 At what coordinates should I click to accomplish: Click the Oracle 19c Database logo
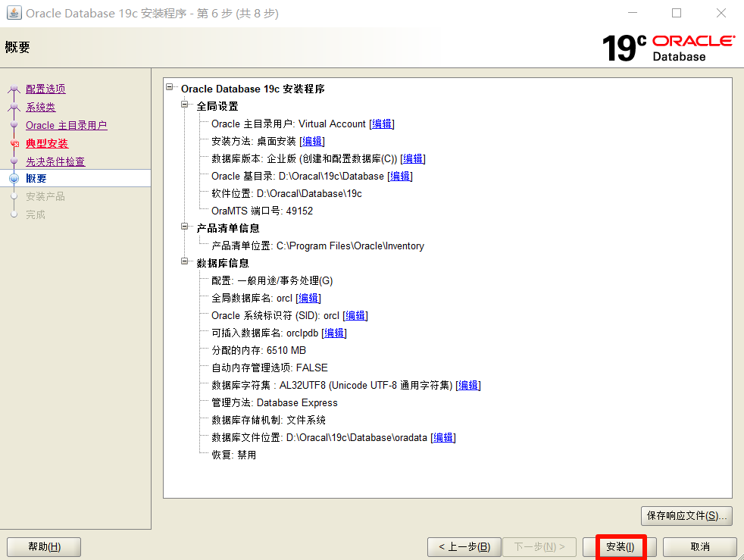pyautogui.click(x=668, y=48)
